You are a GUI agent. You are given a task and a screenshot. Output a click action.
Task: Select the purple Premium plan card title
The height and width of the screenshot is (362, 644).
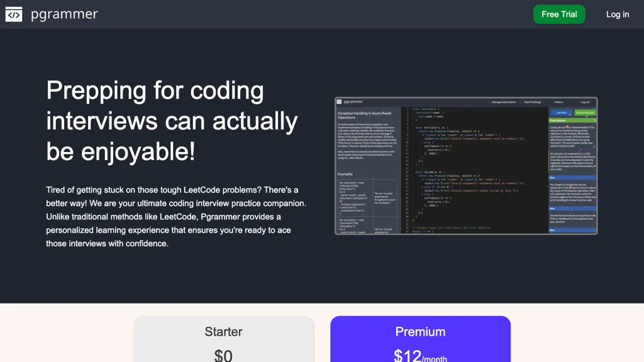[420, 332]
